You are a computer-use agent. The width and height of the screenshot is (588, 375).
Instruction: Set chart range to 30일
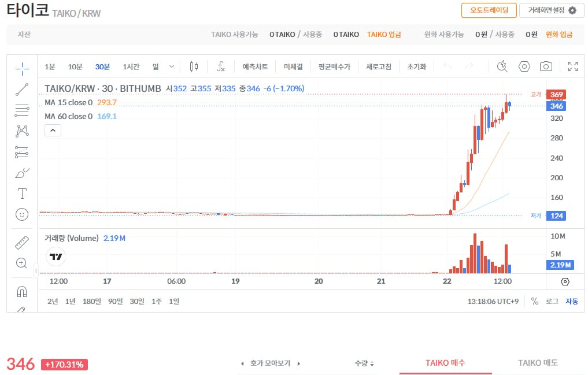pyautogui.click(x=137, y=301)
